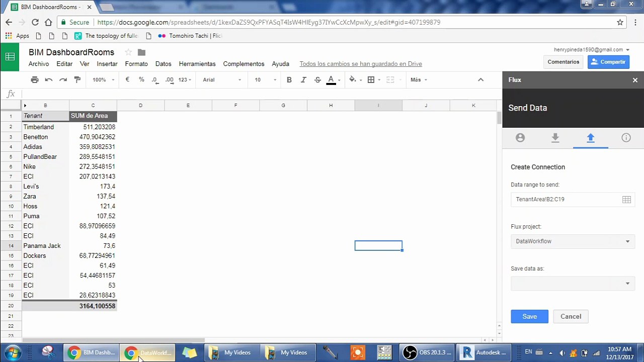Open the Datos menu
The image size is (644, 362).
click(164, 64)
